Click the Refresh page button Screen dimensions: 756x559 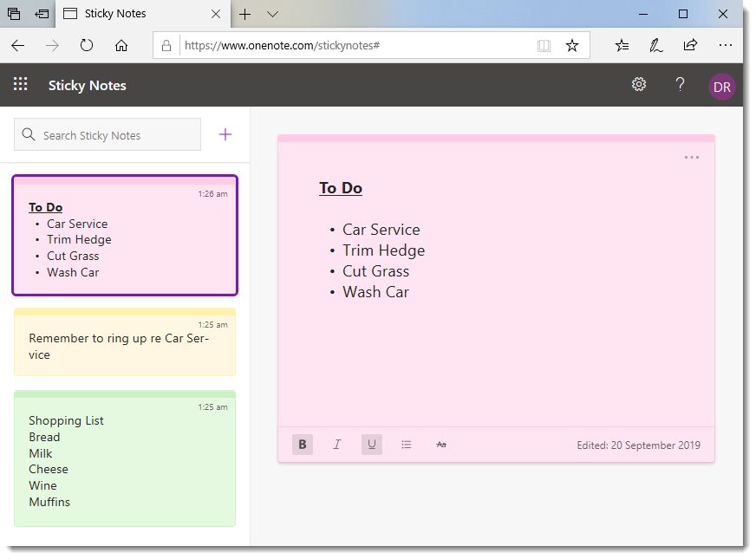point(86,44)
